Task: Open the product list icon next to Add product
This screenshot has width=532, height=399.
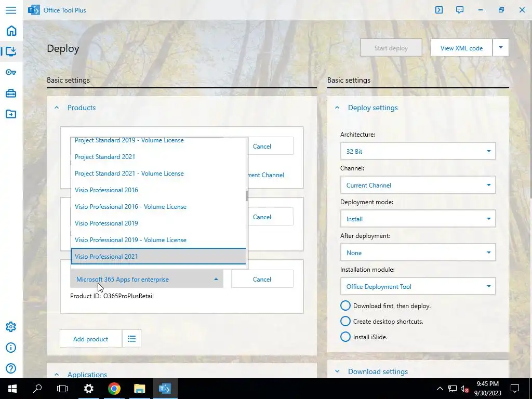Action: [131, 339]
